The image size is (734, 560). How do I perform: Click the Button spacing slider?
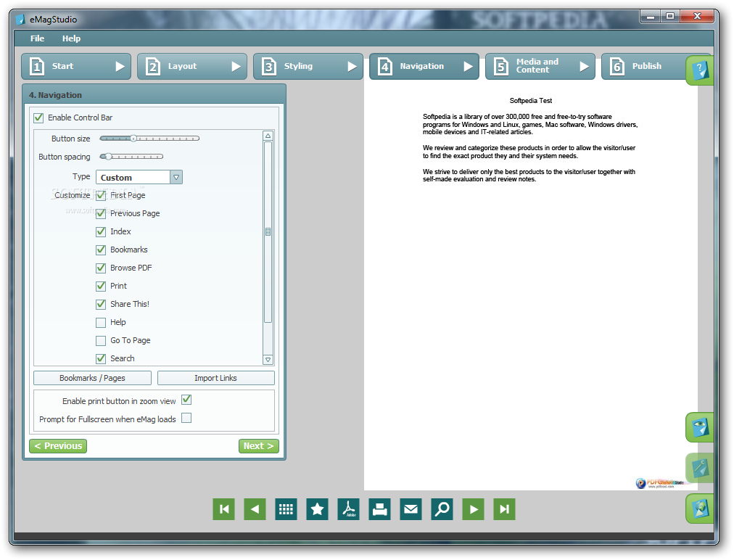tap(131, 157)
